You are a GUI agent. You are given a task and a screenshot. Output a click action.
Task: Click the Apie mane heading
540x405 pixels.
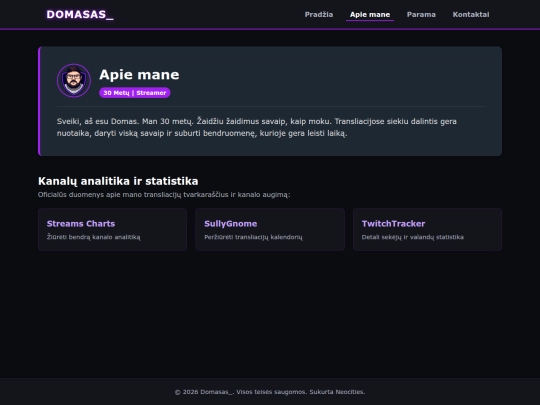click(139, 75)
